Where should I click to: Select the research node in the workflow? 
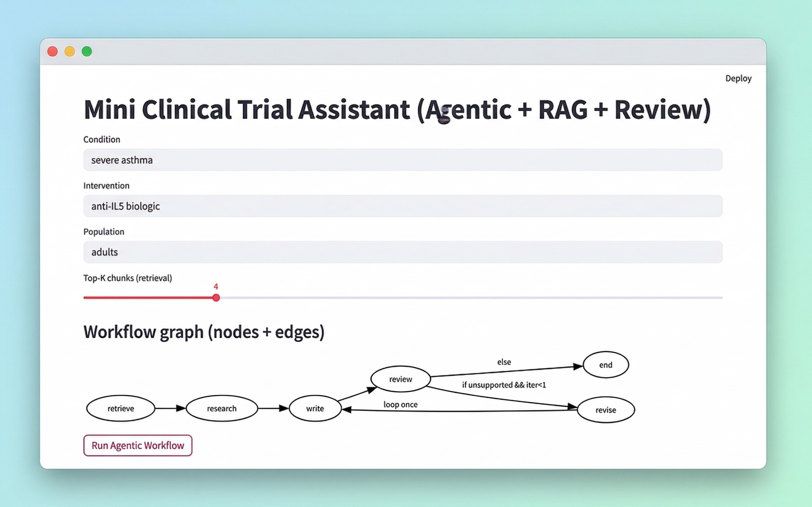click(221, 409)
